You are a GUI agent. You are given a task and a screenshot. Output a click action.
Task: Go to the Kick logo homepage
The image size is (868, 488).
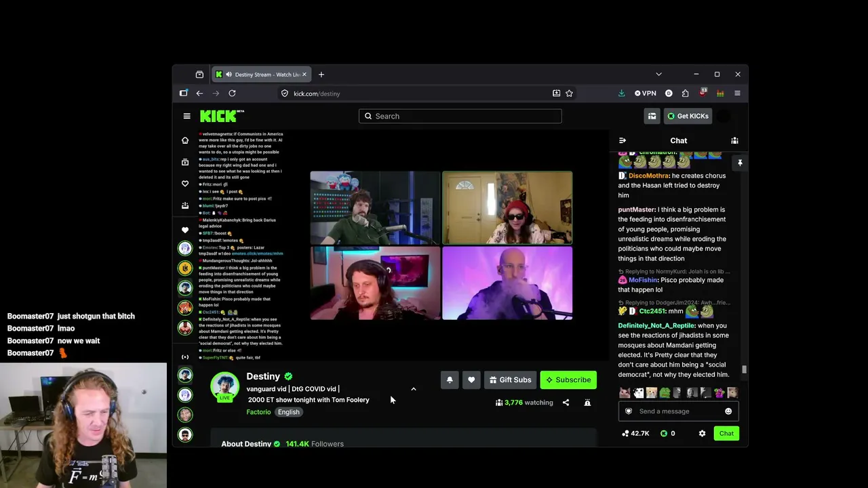222,116
